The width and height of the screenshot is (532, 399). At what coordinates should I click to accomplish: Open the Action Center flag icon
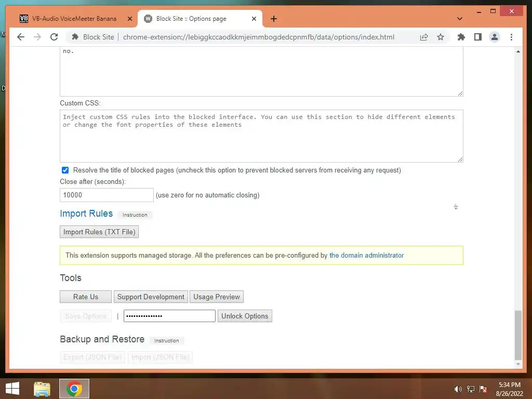coord(483,389)
